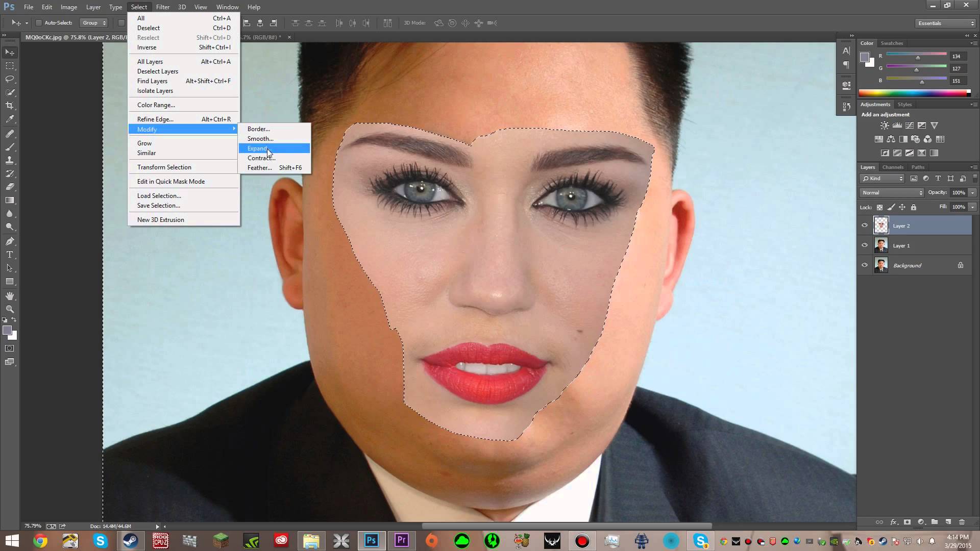Open the Color panel options menu
This screenshot has width=980, height=551.
tap(973, 43)
